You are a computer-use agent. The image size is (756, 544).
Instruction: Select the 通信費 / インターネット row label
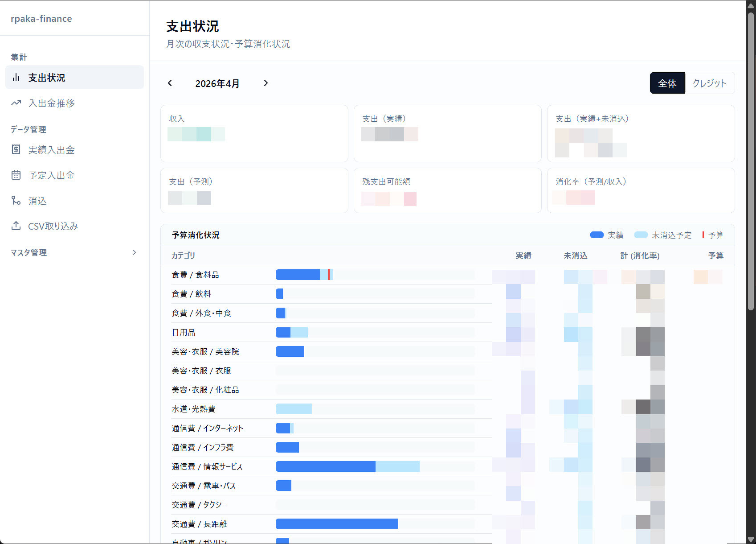(208, 428)
